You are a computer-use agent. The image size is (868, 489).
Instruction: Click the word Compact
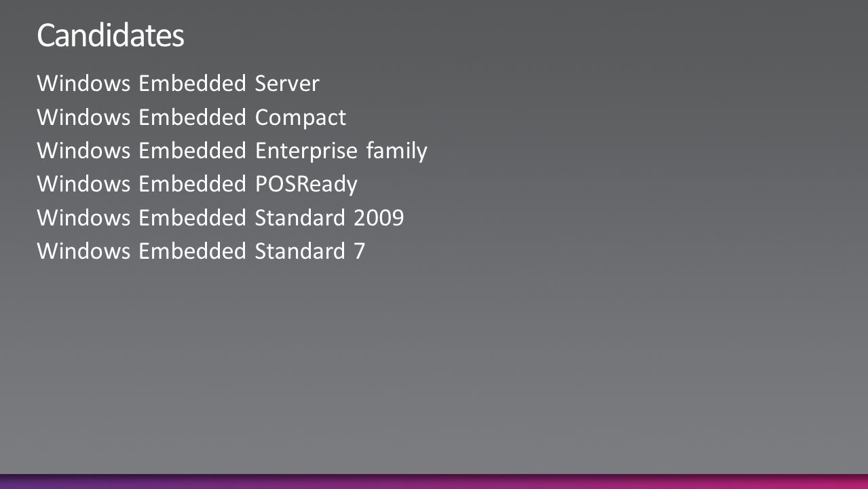[x=301, y=118]
